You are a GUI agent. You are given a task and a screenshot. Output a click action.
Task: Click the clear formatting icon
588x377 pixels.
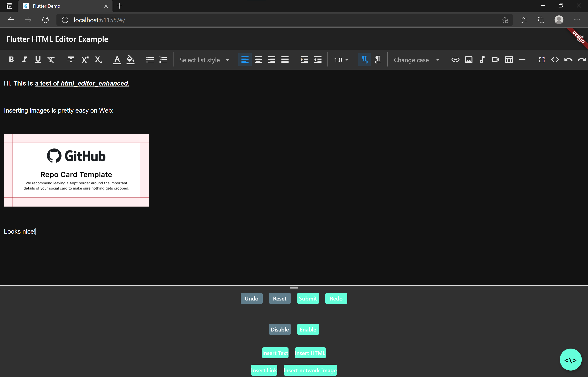tap(51, 59)
